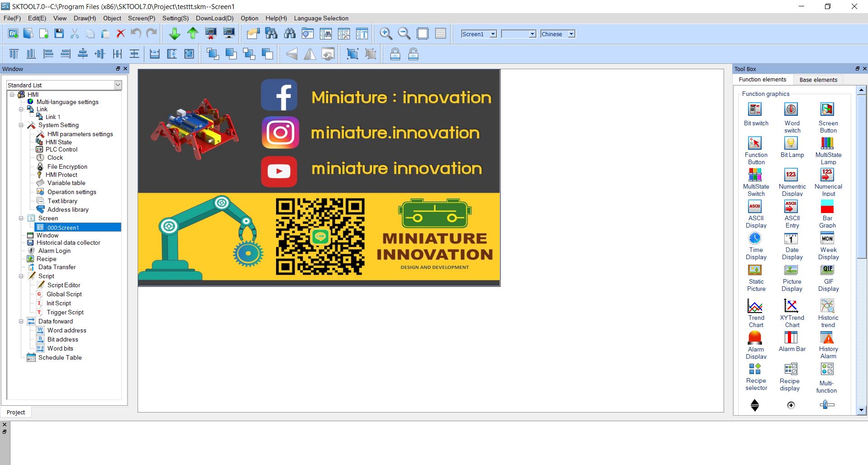
Task: Click the Zoom In magnifier icon
Action: point(386,33)
